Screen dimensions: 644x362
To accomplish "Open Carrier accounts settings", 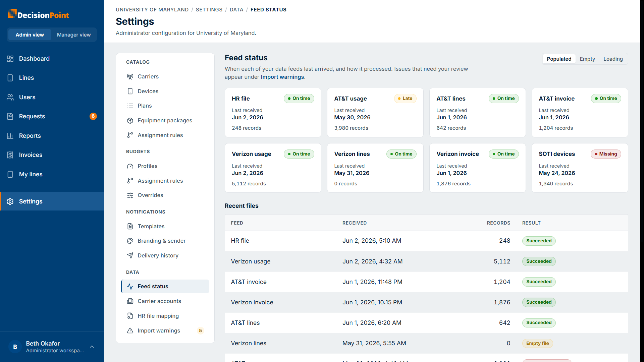I will click(x=165, y=301).
